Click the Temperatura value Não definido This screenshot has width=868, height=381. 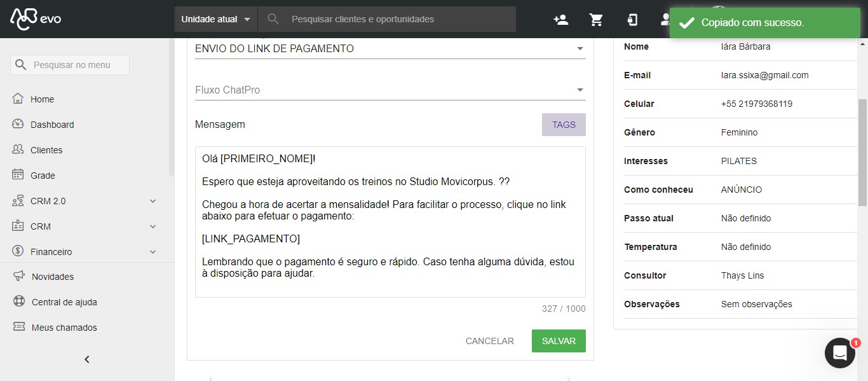(745, 247)
